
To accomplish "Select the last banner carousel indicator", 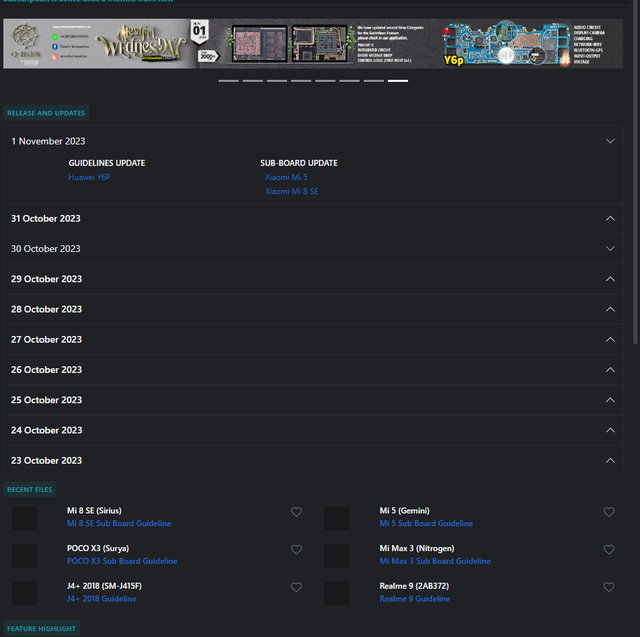I will [397, 81].
